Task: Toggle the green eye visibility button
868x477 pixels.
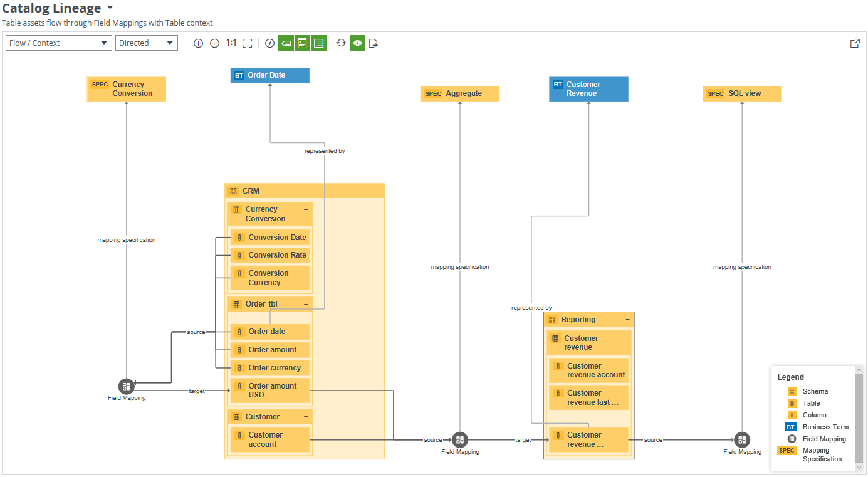Action: 357,43
